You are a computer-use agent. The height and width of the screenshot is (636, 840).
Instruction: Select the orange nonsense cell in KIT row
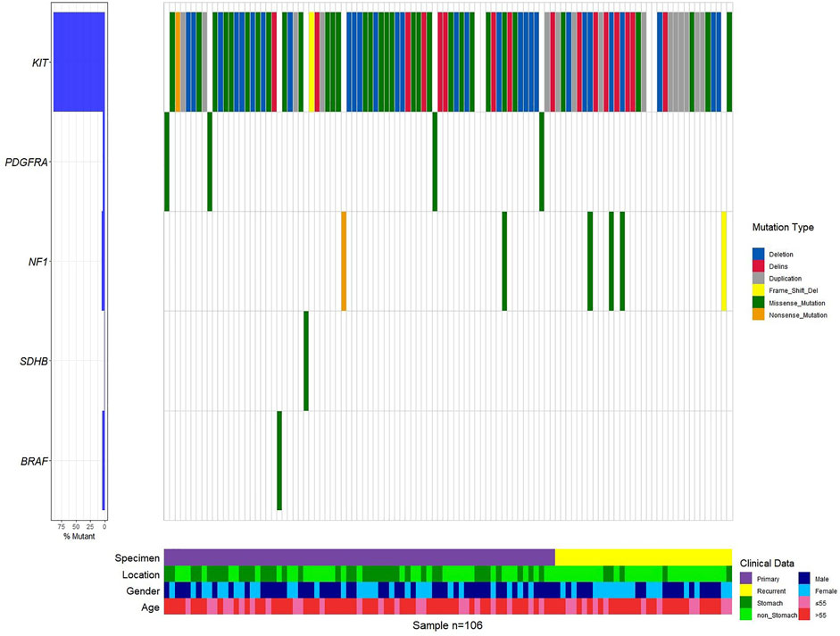coord(178,63)
